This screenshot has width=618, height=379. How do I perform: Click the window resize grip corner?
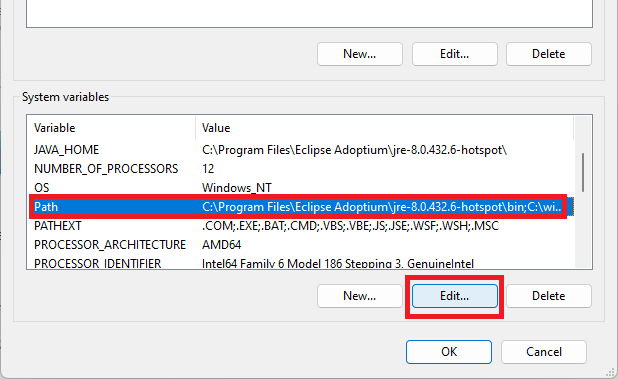point(611,372)
